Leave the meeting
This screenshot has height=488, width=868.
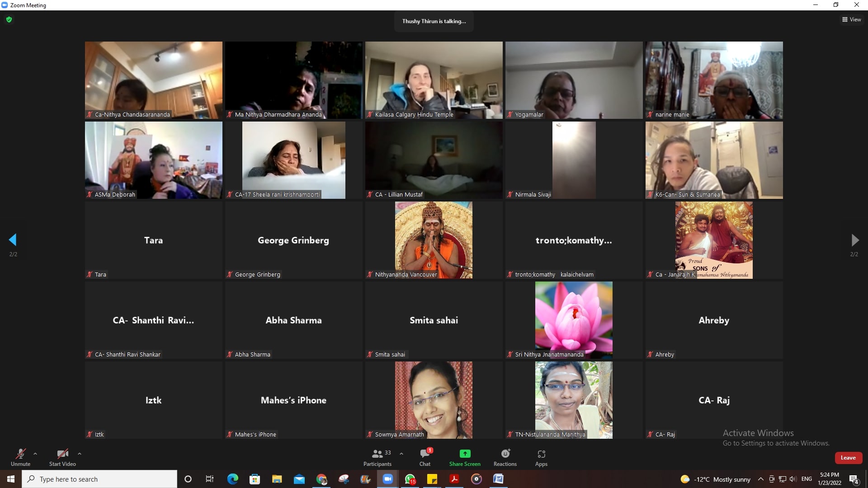pos(848,458)
